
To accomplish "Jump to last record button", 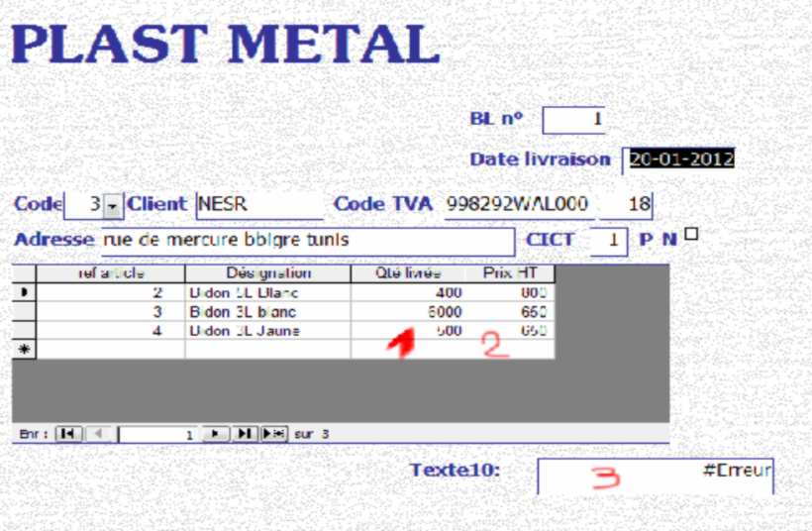I will click(x=245, y=434).
